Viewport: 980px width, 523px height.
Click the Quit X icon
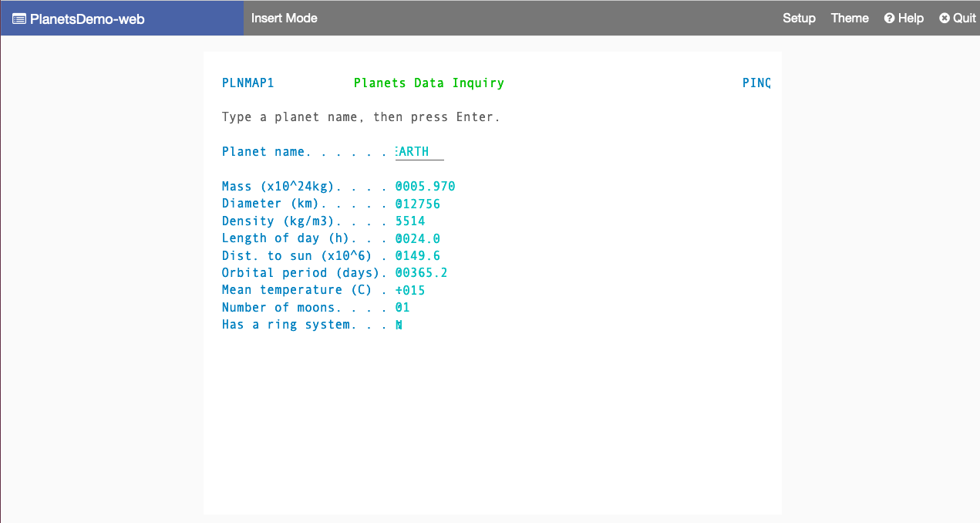coord(945,19)
